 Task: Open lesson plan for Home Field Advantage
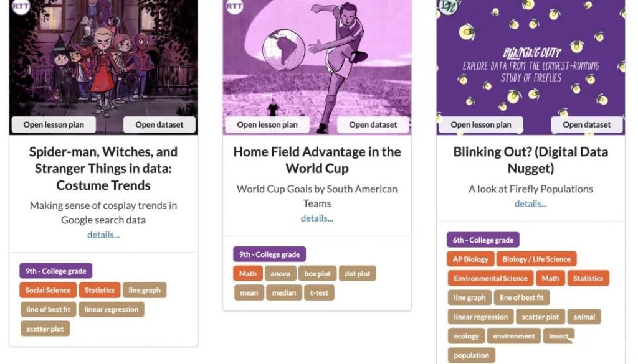click(x=267, y=124)
